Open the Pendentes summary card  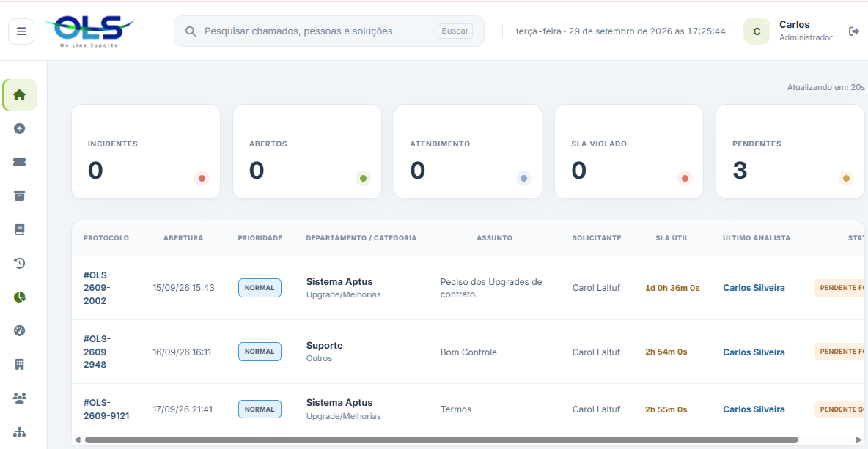click(x=790, y=152)
